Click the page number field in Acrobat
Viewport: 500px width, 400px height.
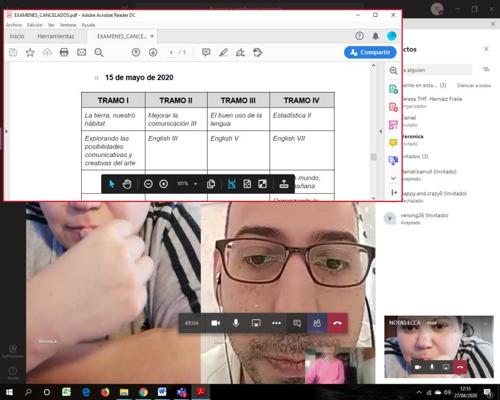tap(171, 52)
